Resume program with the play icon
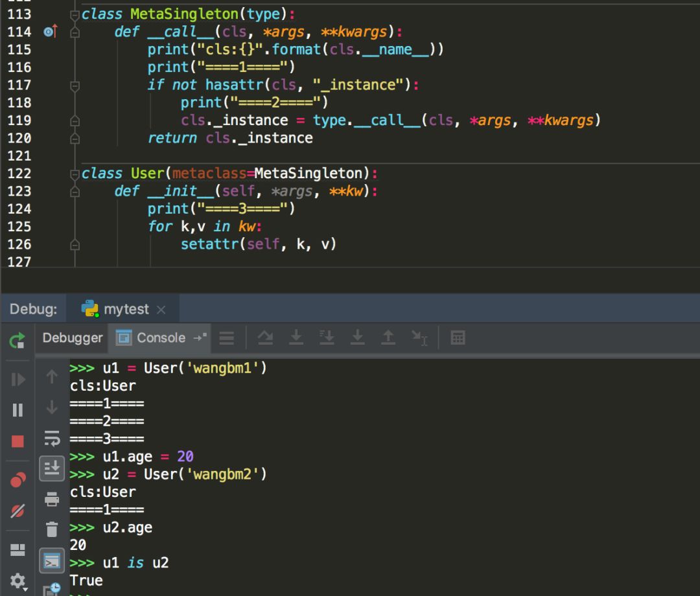Screen dimensions: 700x596 coord(18,380)
